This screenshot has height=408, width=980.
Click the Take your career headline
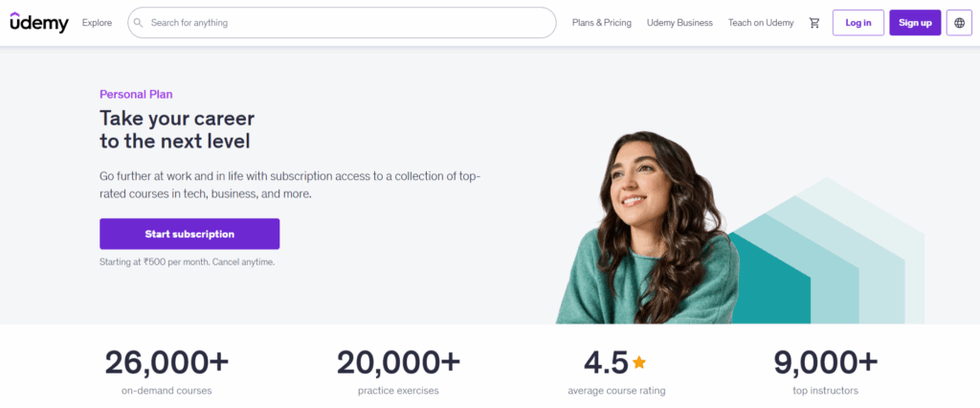[177, 130]
